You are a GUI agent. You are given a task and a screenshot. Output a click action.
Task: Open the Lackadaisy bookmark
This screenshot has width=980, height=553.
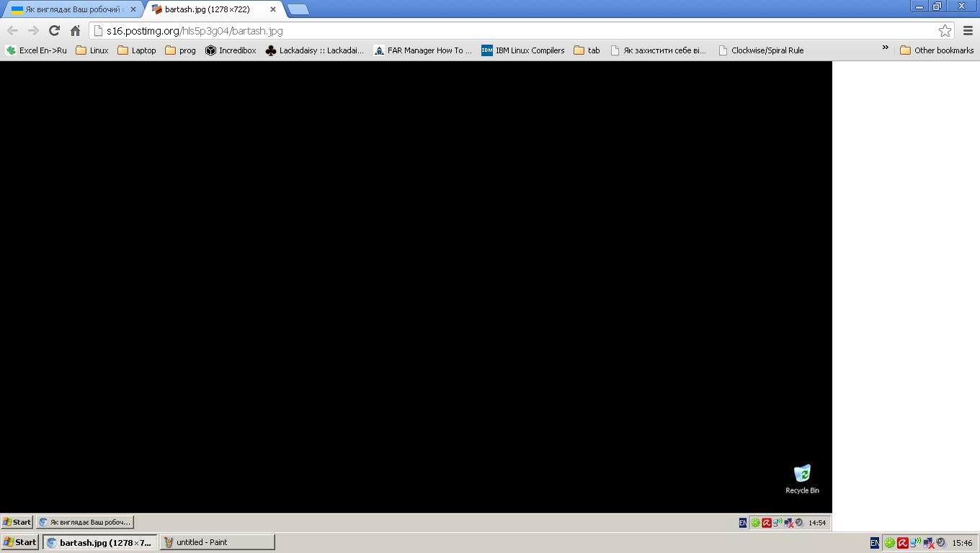click(x=314, y=50)
